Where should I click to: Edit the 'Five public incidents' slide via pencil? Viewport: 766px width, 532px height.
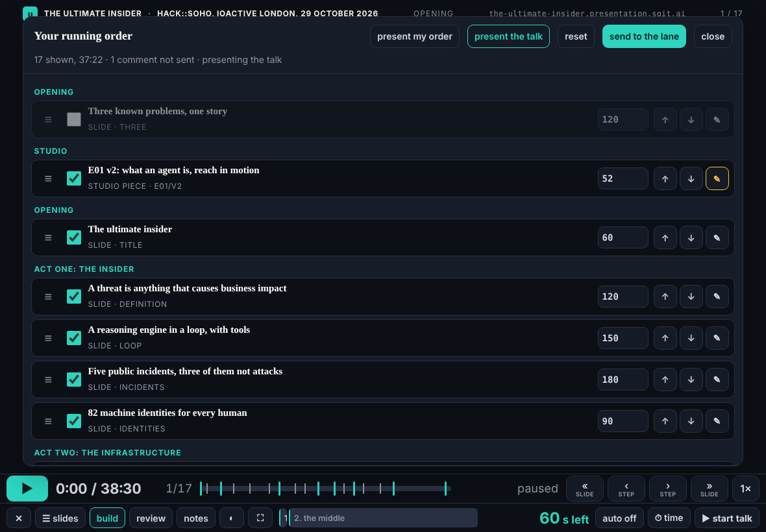click(717, 380)
